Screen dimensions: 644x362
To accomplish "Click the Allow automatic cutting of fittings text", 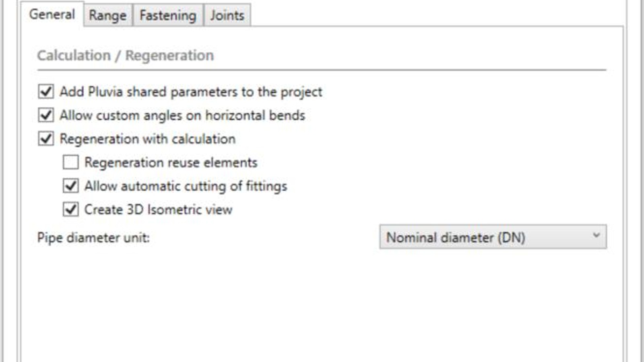I will [186, 186].
